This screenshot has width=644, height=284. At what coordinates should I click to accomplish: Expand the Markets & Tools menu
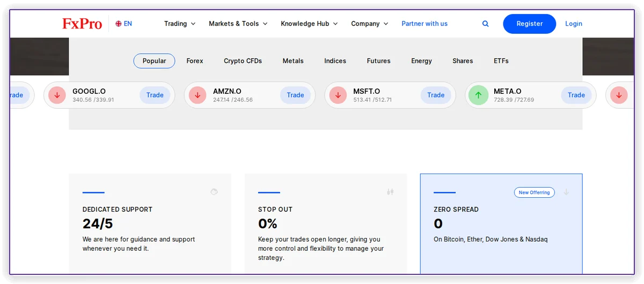[238, 24]
